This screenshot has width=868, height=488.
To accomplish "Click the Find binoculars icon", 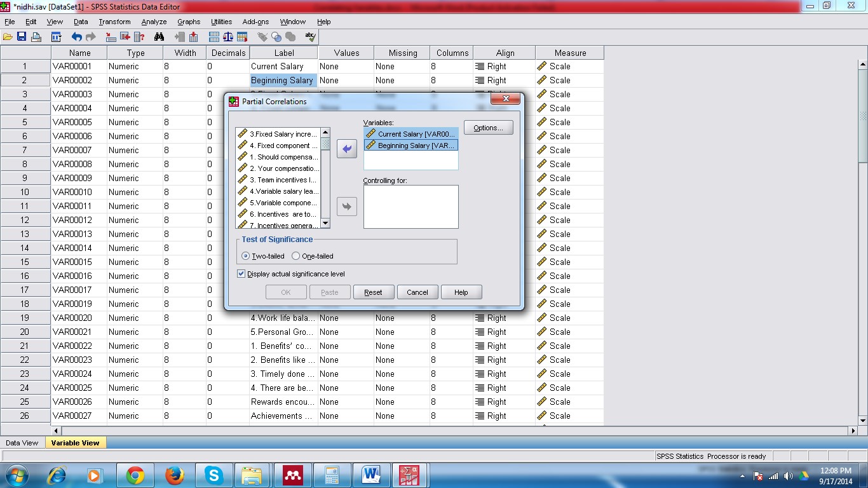I will click(x=159, y=37).
